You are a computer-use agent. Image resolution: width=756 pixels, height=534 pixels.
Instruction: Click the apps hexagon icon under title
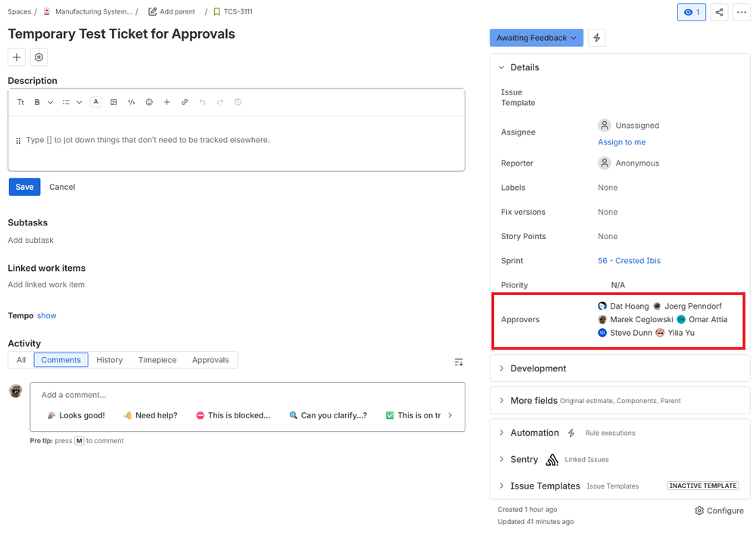pyautogui.click(x=39, y=57)
